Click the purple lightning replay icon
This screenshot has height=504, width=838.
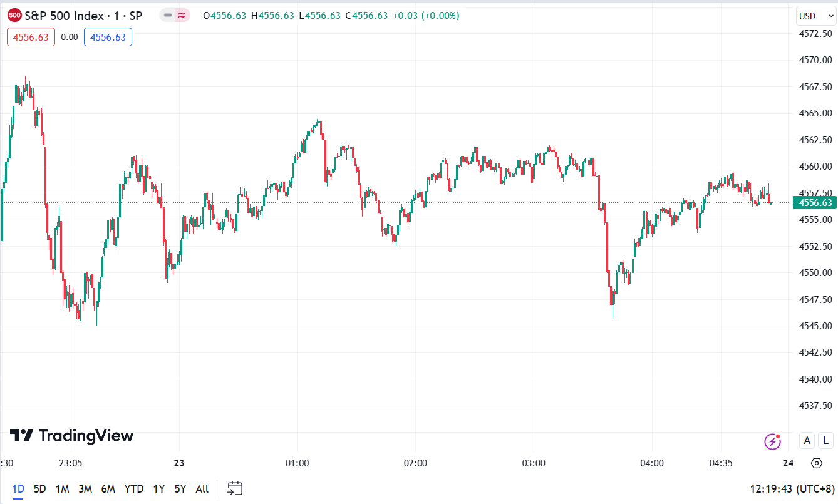pos(773,441)
